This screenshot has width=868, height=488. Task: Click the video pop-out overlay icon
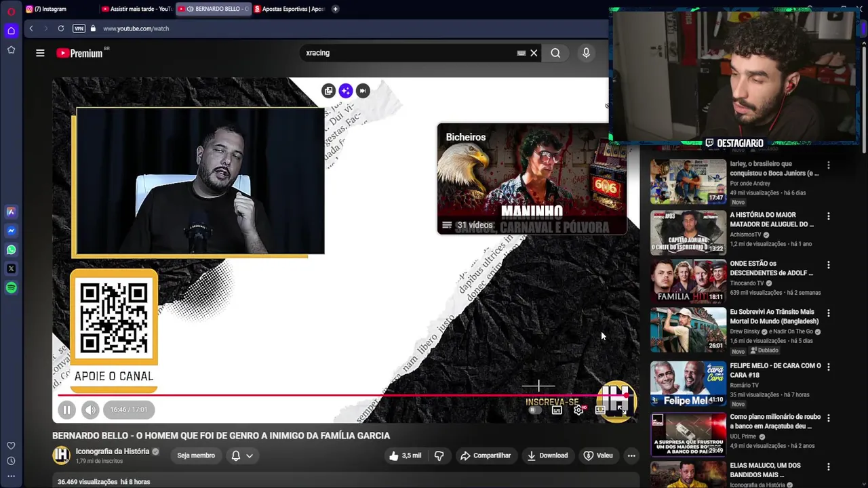[328, 90]
